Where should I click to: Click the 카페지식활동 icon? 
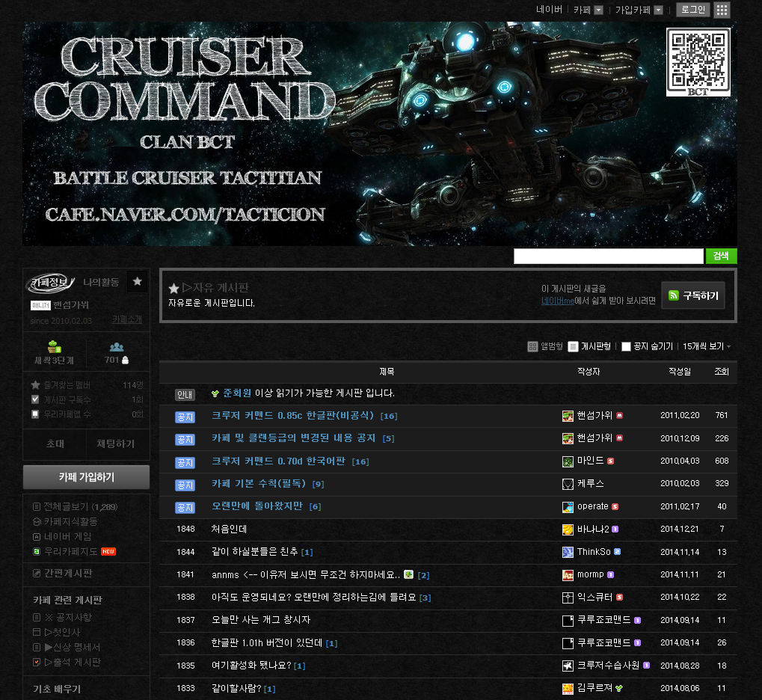36,521
